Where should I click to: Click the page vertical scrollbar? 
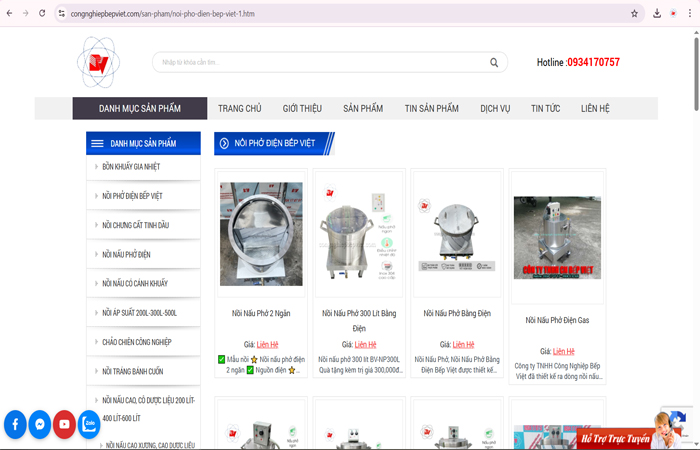[696, 74]
